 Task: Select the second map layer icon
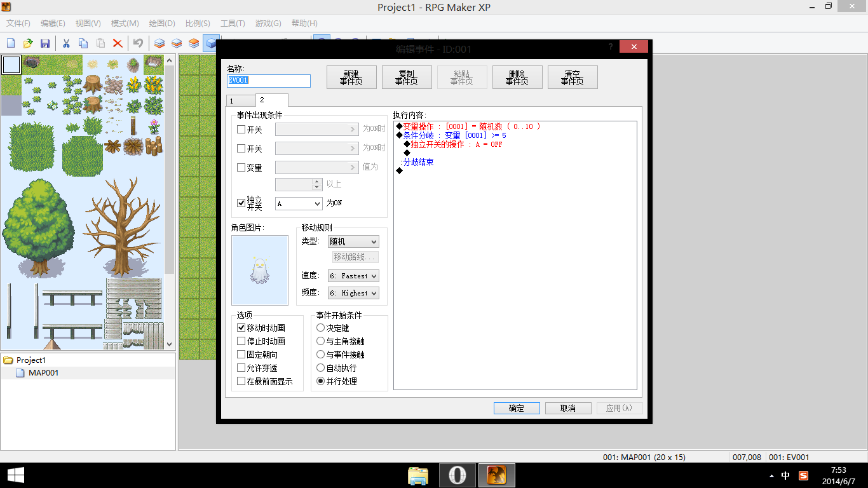click(177, 43)
